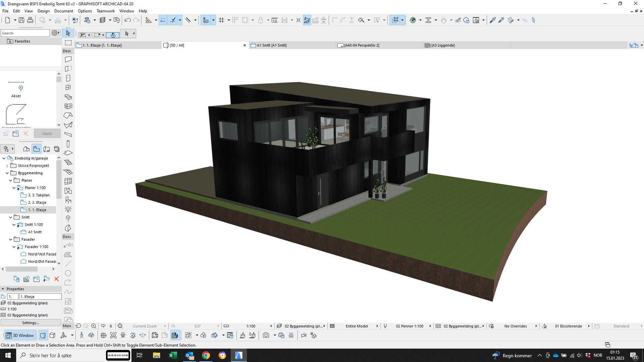
Task: Toggle the 3D Window button
Action: [x=20, y=335]
